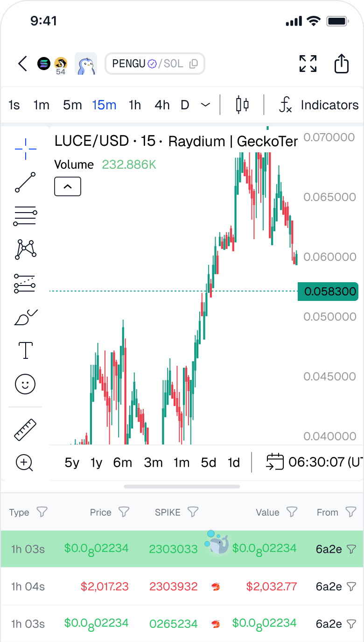
Task: Filter the SPIKE column
Action: click(193, 512)
